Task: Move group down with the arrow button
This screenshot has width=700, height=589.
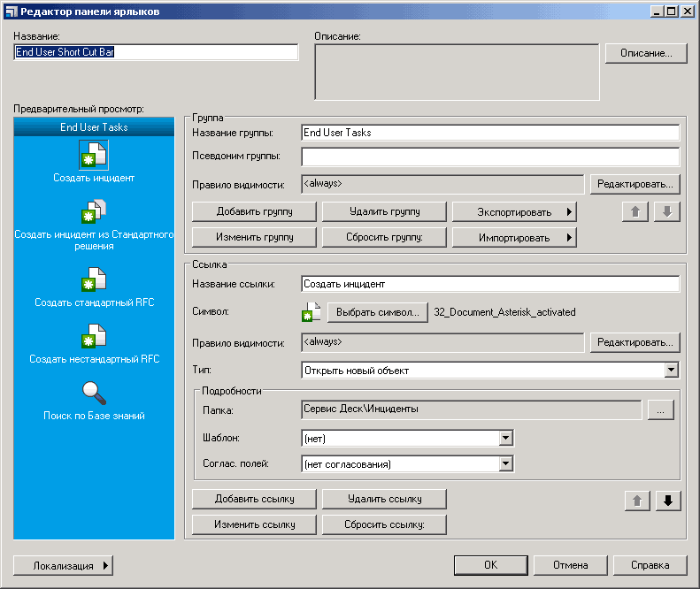Action: click(x=667, y=211)
